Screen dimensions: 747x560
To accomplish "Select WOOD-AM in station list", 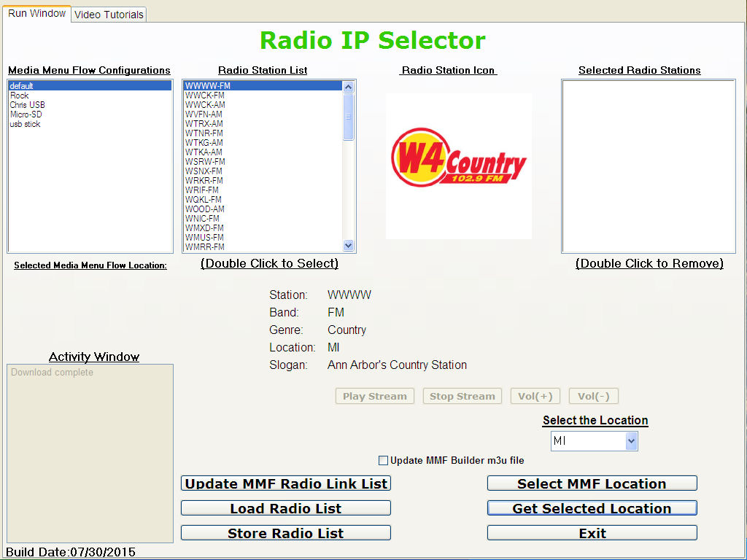I will click(263, 209).
